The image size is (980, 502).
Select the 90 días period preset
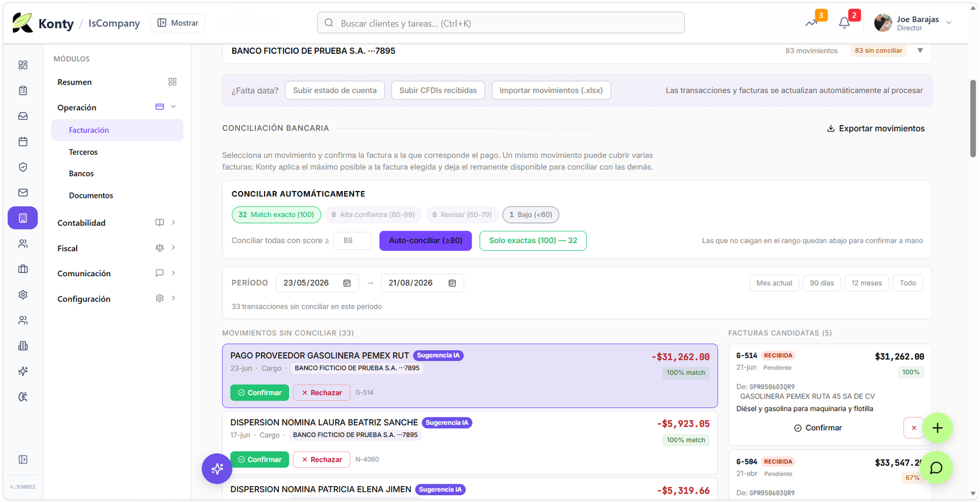click(822, 283)
